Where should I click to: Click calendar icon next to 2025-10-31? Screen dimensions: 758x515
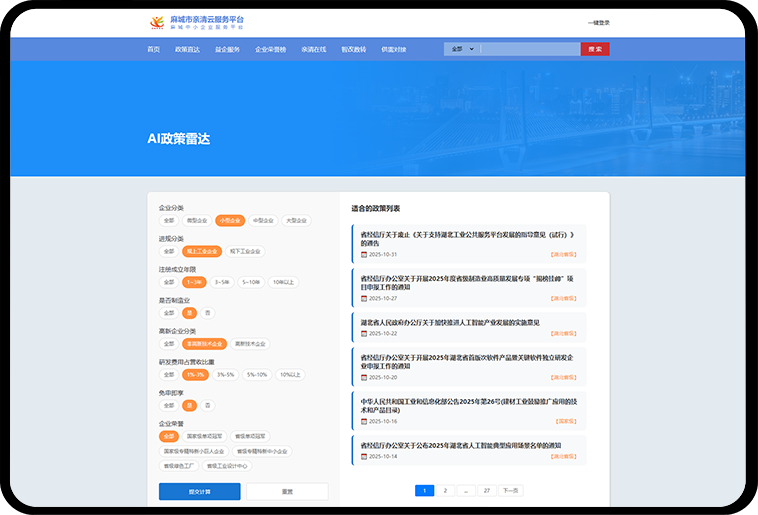click(x=364, y=254)
